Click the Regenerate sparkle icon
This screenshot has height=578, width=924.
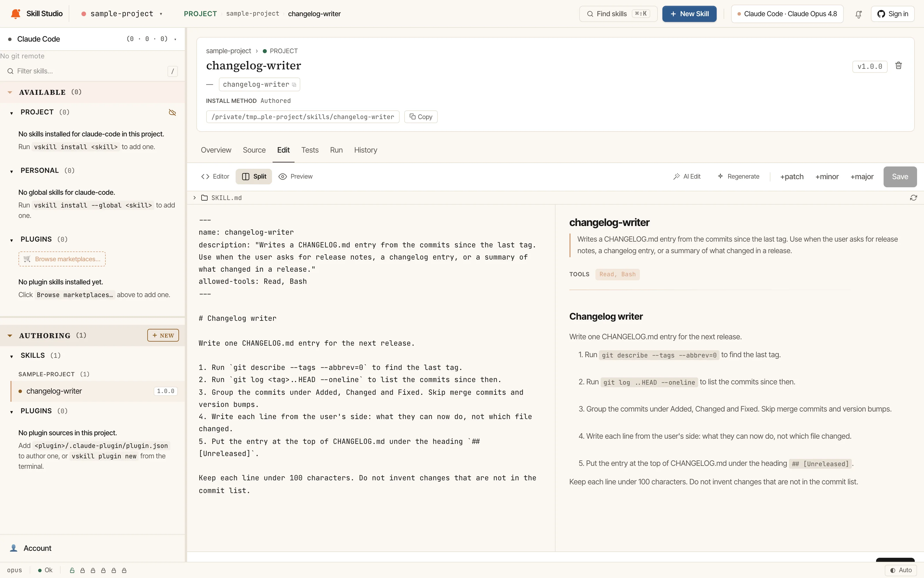click(x=720, y=176)
